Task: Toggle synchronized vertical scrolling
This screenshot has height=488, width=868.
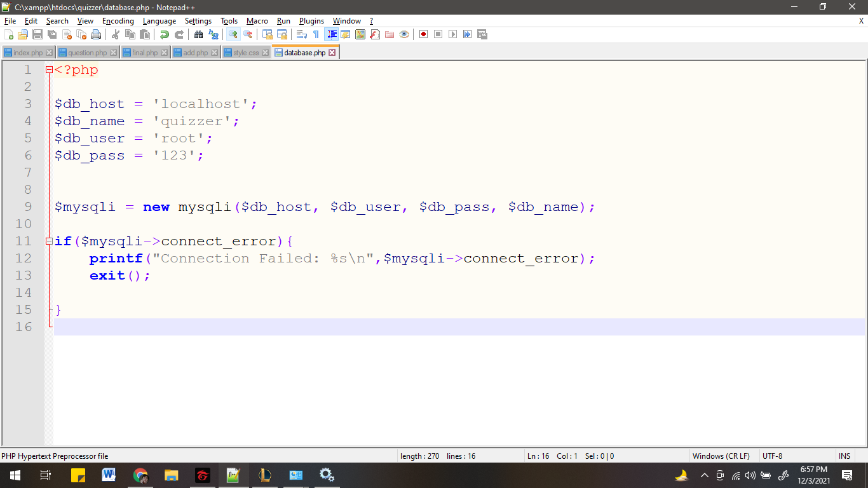Action: 268,34
